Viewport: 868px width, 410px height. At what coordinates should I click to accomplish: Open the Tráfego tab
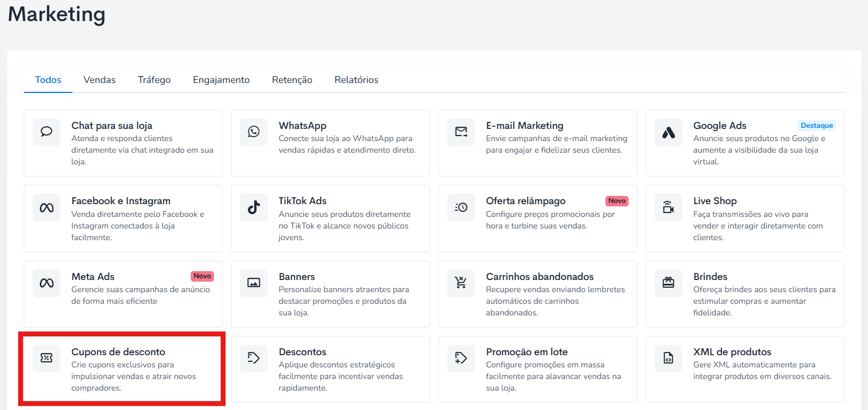(x=154, y=80)
